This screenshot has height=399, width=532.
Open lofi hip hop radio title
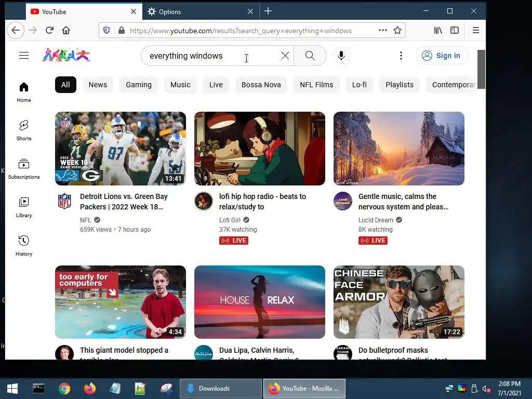pos(262,202)
